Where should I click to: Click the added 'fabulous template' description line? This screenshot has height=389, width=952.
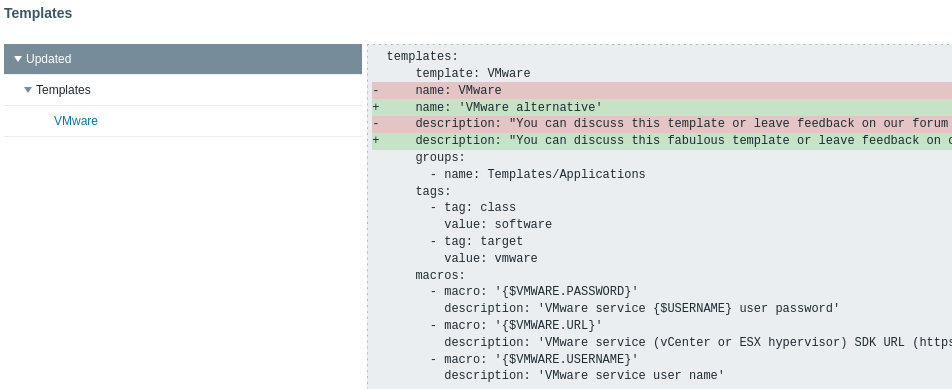(662, 141)
